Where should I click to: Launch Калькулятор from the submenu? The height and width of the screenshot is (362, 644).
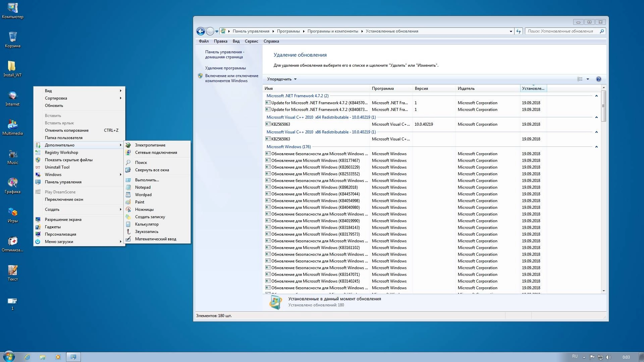point(157,224)
